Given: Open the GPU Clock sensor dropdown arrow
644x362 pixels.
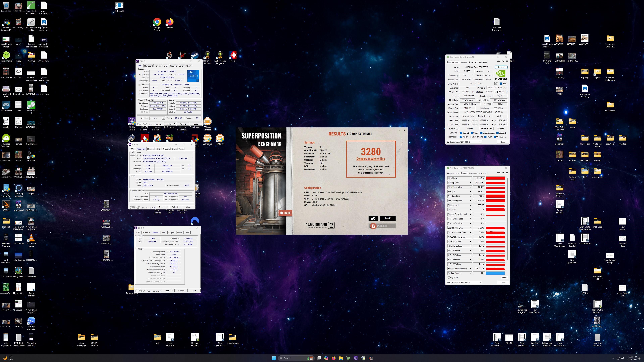Looking at the screenshot, I should (x=470, y=178).
